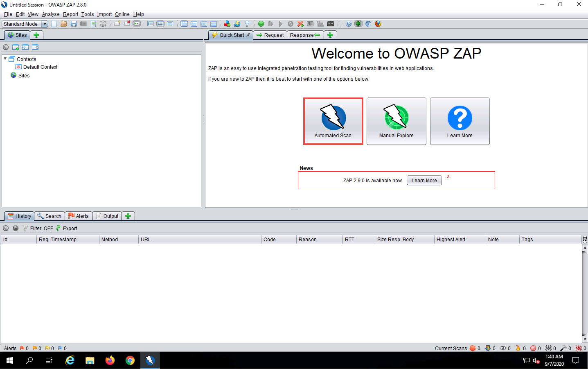Click the Learn More question mark tile
Image resolution: width=588 pixels, height=369 pixels.
tap(460, 121)
